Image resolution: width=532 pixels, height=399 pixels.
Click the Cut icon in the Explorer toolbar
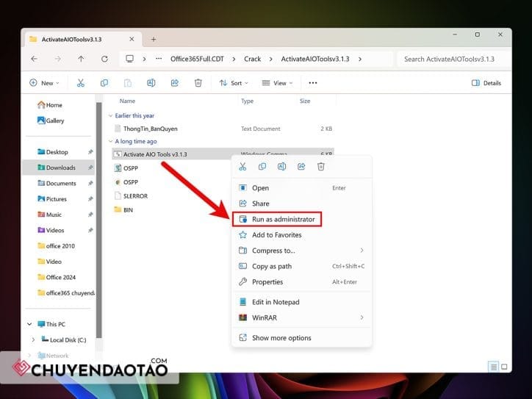point(80,83)
